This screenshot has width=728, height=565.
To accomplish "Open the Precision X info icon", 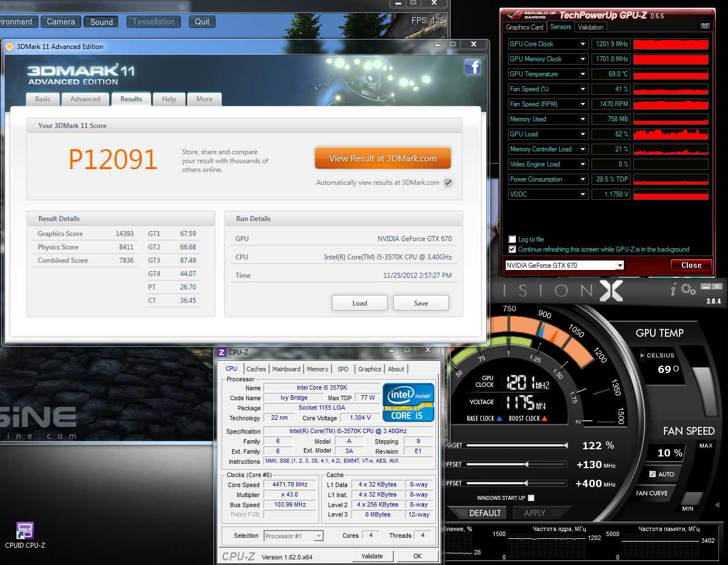I will coord(673,289).
